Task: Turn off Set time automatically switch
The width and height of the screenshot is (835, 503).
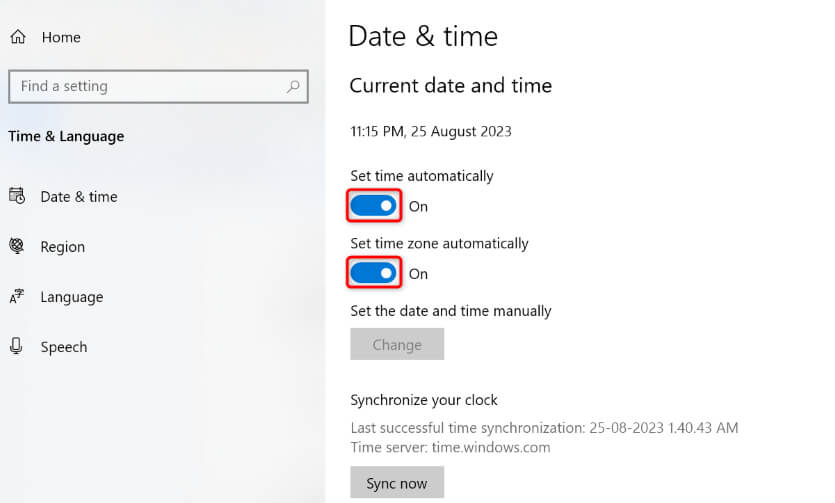Action: pos(374,206)
